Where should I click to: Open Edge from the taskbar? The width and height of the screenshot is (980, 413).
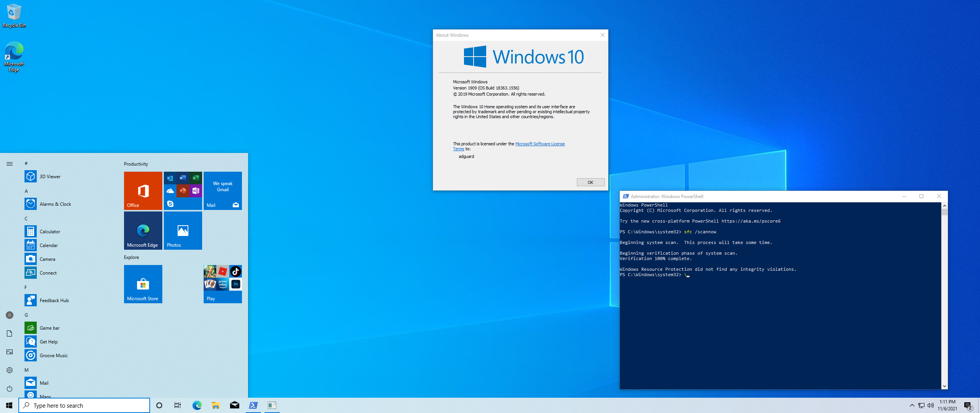(x=197, y=405)
